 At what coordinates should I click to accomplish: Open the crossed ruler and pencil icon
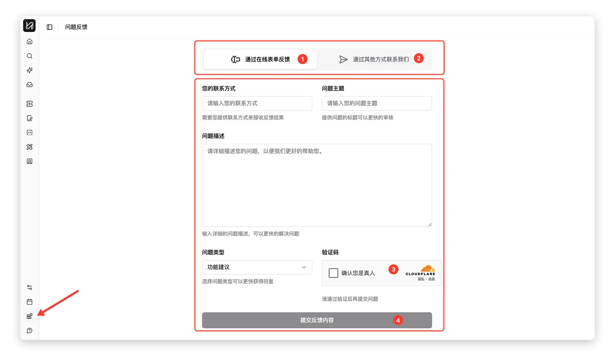29,147
